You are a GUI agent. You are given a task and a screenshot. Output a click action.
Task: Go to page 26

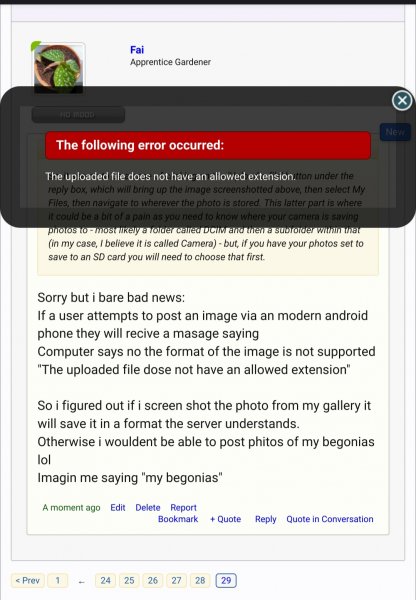click(x=153, y=580)
